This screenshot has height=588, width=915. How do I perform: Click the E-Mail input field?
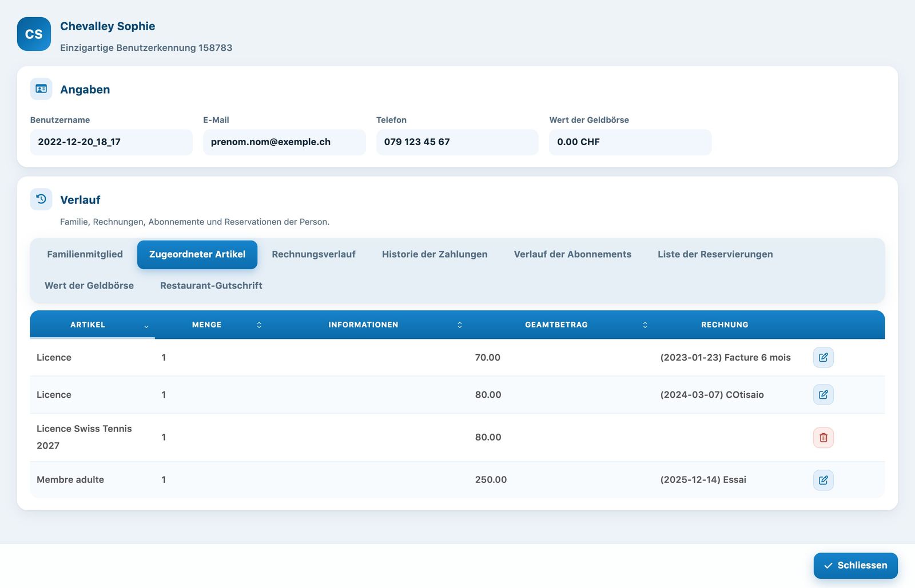point(284,142)
